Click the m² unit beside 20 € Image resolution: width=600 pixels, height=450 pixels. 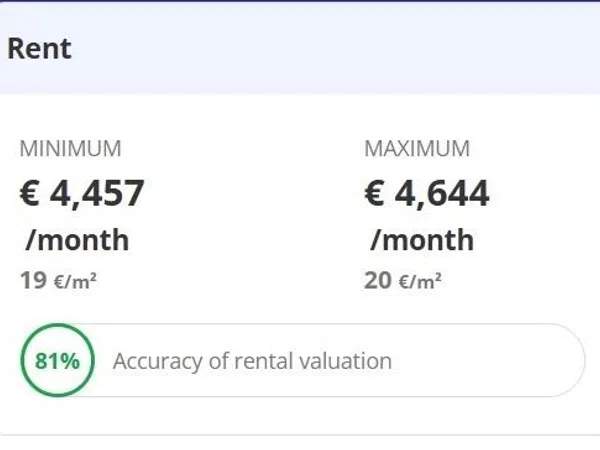(x=429, y=282)
